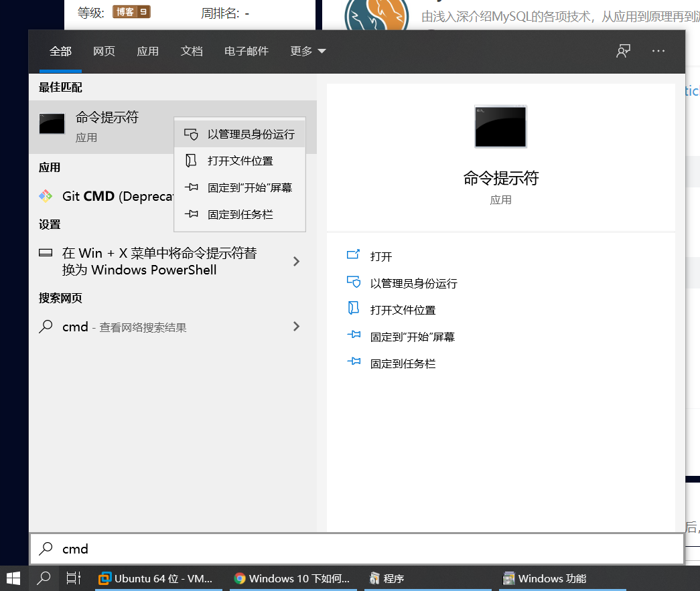Image resolution: width=700 pixels, height=591 pixels.
Task: Click large 命令提示符 preview thumbnail
Action: [x=500, y=126]
